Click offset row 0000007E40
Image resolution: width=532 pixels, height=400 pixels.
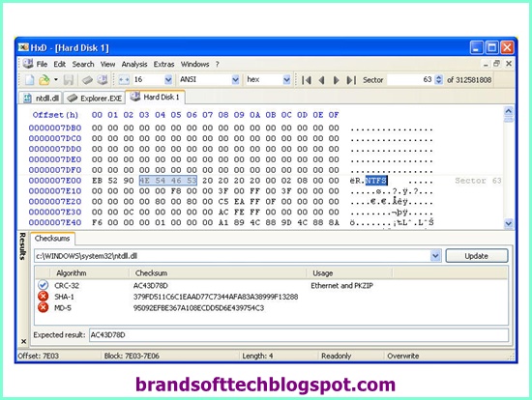pyautogui.click(x=55, y=222)
